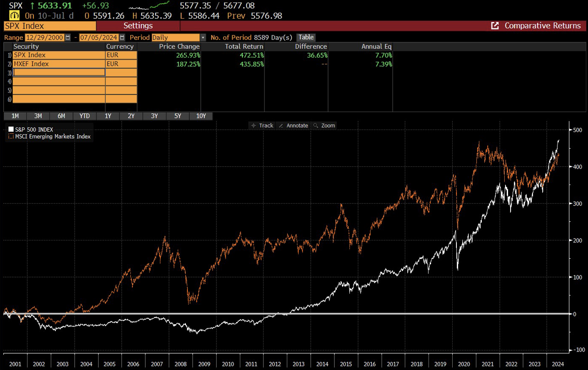This screenshot has width=588, height=370.
Task: Click the clock icon before 'On 10-Jul'
Action: [x=15, y=16]
